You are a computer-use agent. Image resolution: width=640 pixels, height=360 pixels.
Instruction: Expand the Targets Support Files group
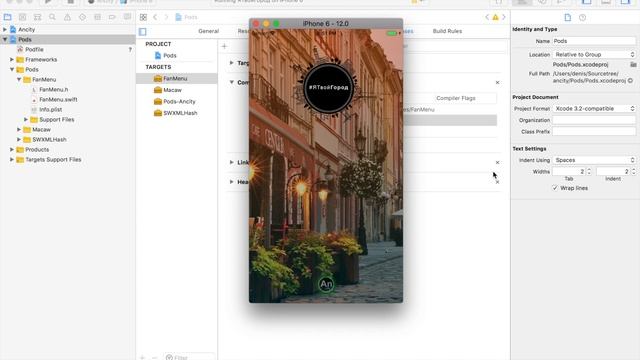coord(12,160)
